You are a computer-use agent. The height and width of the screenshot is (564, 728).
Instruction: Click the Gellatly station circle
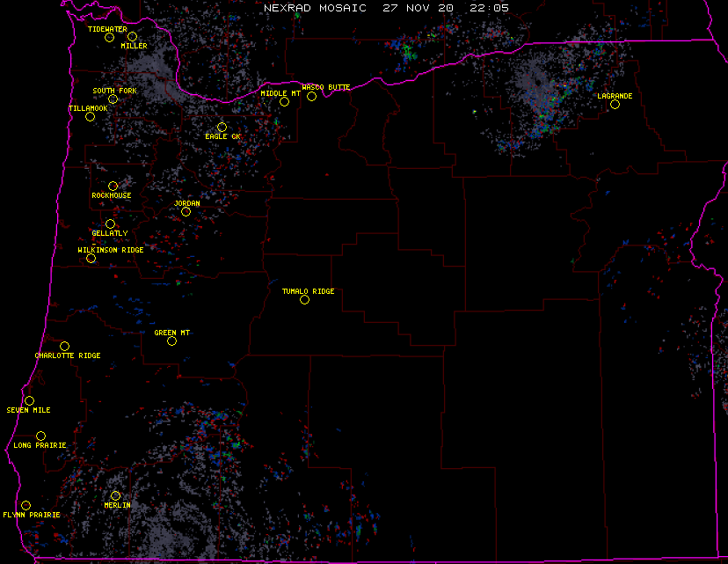click(x=110, y=224)
